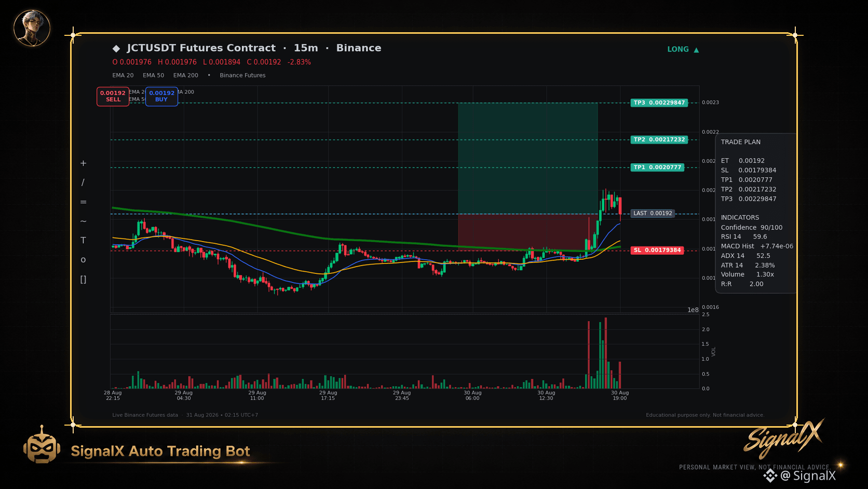Click the LONG direction up-triangle
The width and height of the screenshot is (868, 489).
(696, 50)
